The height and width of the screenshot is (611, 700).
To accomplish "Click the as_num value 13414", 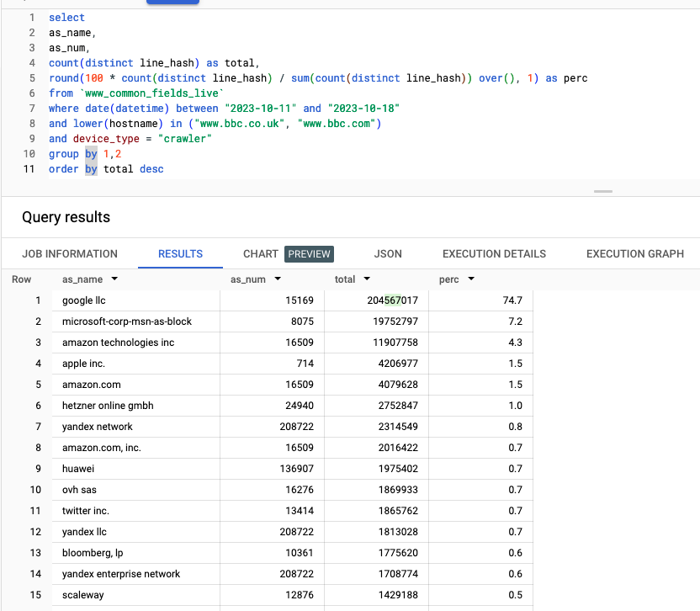I will [300, 510].
